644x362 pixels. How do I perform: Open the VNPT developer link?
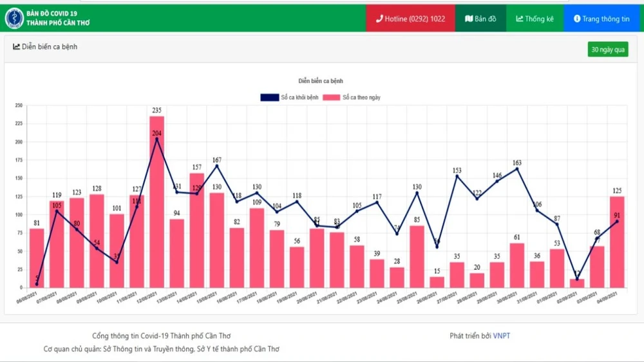[502, 336]
